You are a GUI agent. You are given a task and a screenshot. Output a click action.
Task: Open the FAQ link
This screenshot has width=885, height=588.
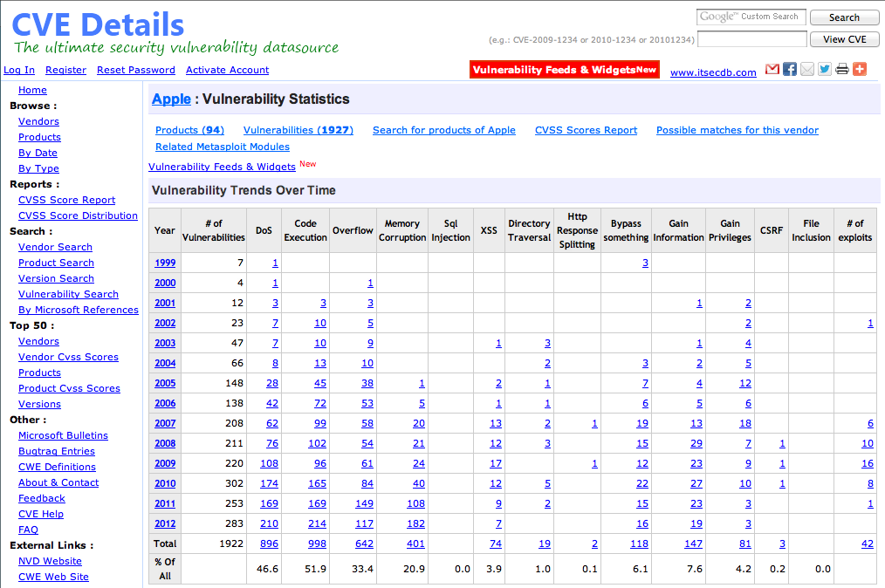coord(28,530)
